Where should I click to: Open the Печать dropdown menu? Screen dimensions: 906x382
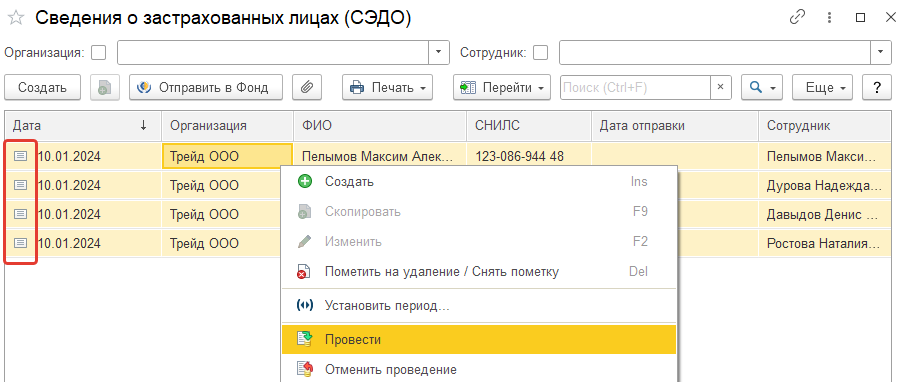[388, 88]
